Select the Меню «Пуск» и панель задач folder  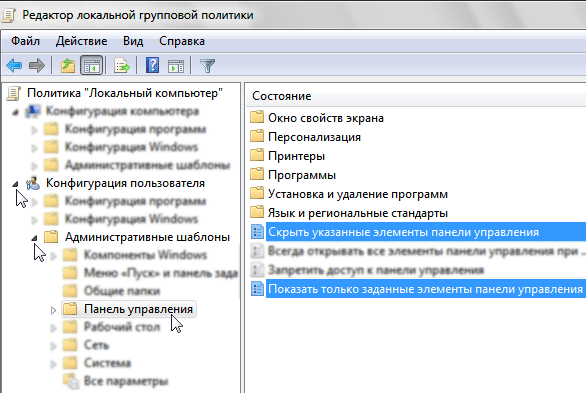tap(161, 273)
